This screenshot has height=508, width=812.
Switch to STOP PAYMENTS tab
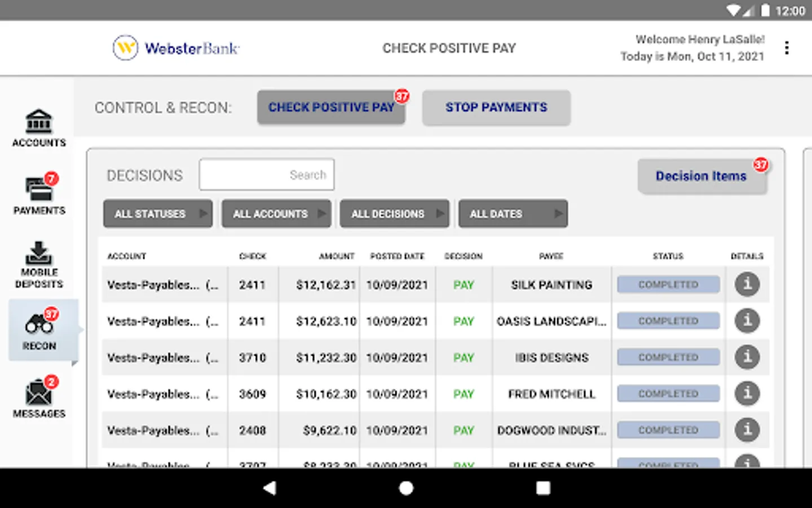tap(496, 107)
